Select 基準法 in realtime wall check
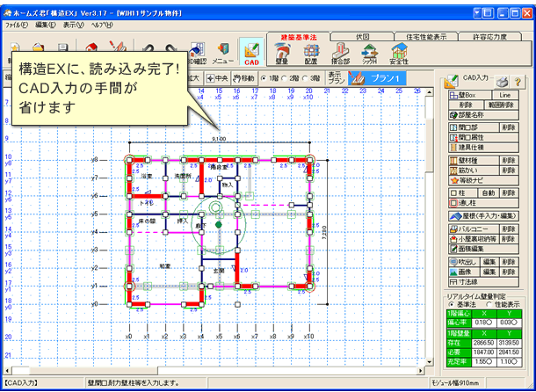This screenshot has width=536, height=392. [452, 304]
